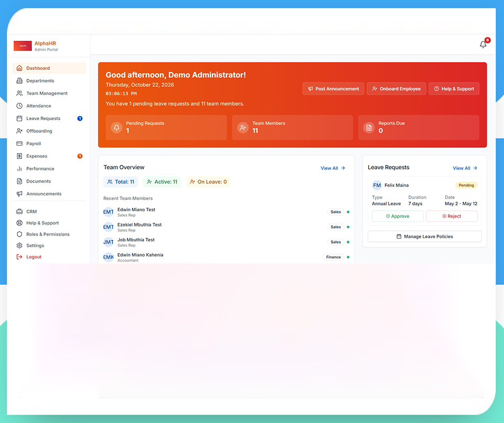Click the Pending status badge

(x=466, y=185)
